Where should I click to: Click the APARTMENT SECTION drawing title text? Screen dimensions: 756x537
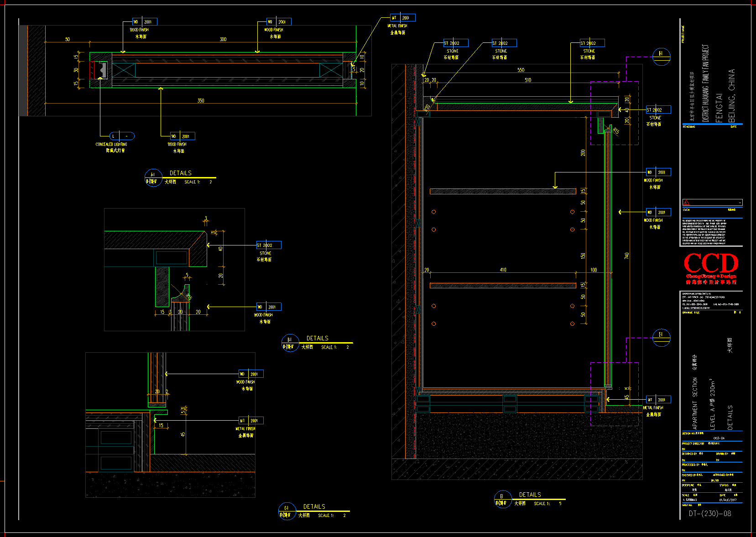(x=695, y=404)
